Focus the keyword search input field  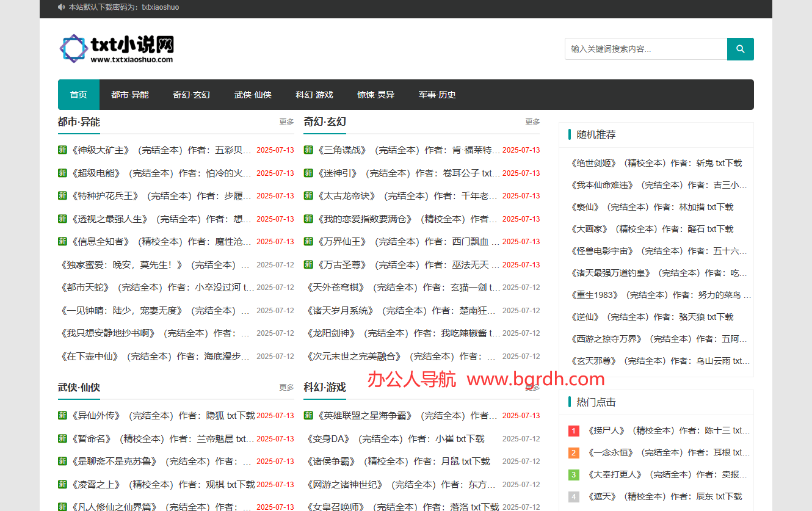pos(645,49)
